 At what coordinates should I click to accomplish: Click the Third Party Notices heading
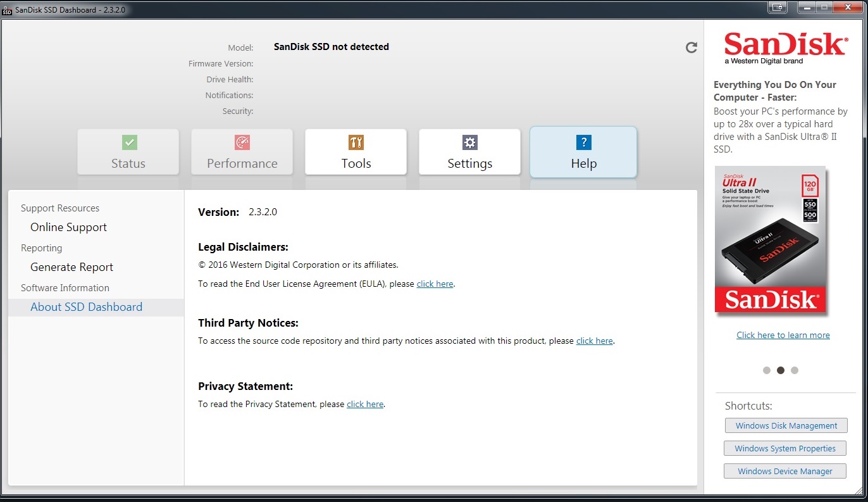click(248, 323)
